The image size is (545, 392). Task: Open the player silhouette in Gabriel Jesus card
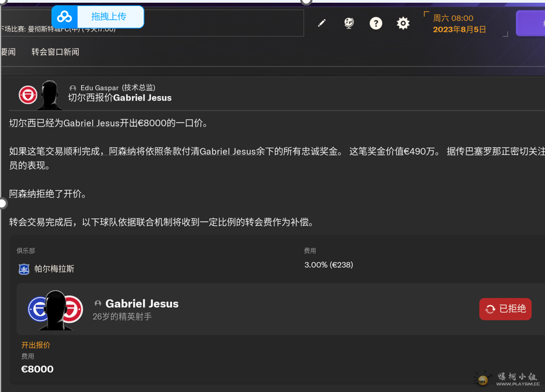click(x=56, y=310)
